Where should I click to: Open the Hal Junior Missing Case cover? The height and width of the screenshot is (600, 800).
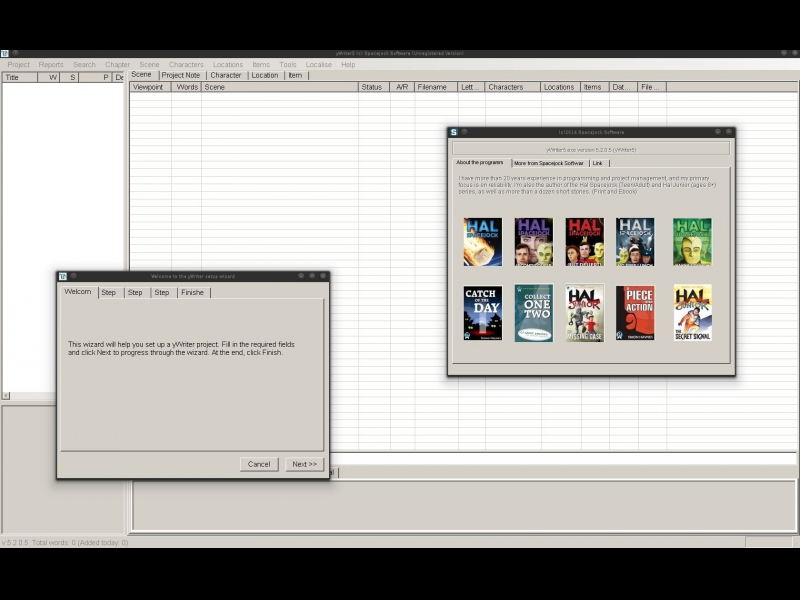pyautogui.click(x=584, y=314)
